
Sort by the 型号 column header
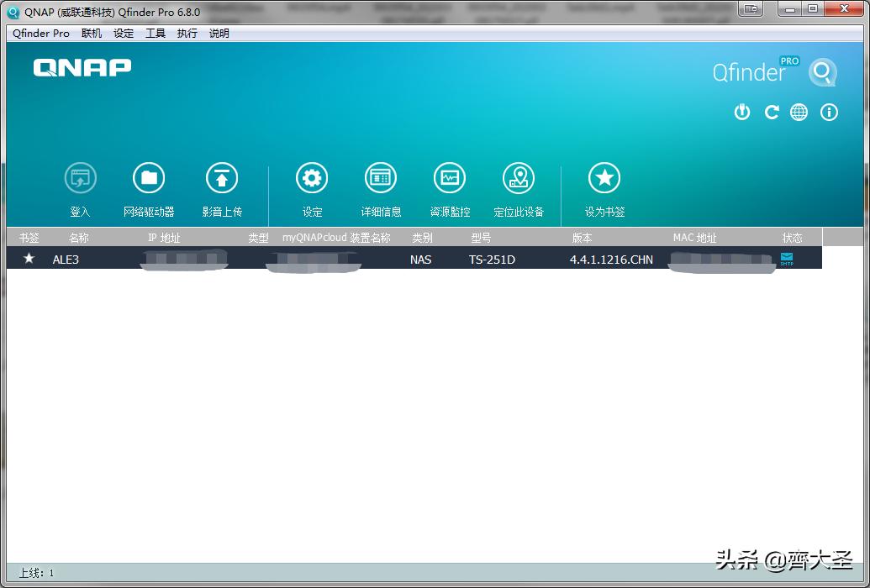point(481,238)
